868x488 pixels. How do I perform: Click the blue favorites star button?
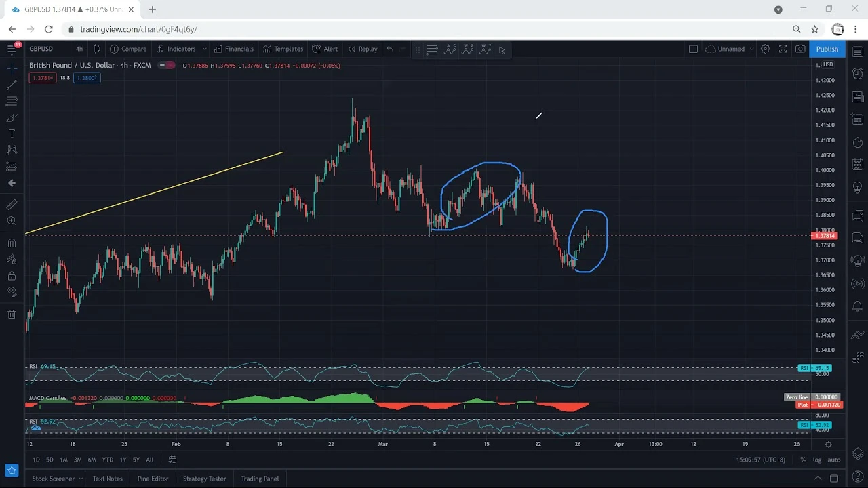point(12,470)
